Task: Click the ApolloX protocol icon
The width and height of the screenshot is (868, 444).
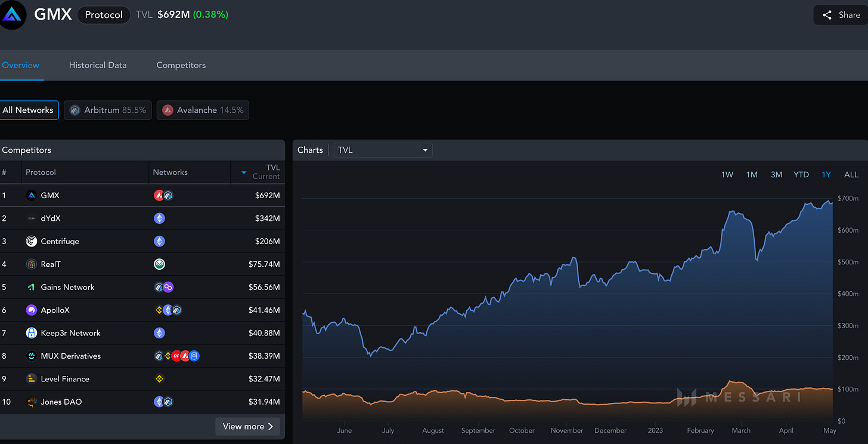Action: tap(32, 310)
